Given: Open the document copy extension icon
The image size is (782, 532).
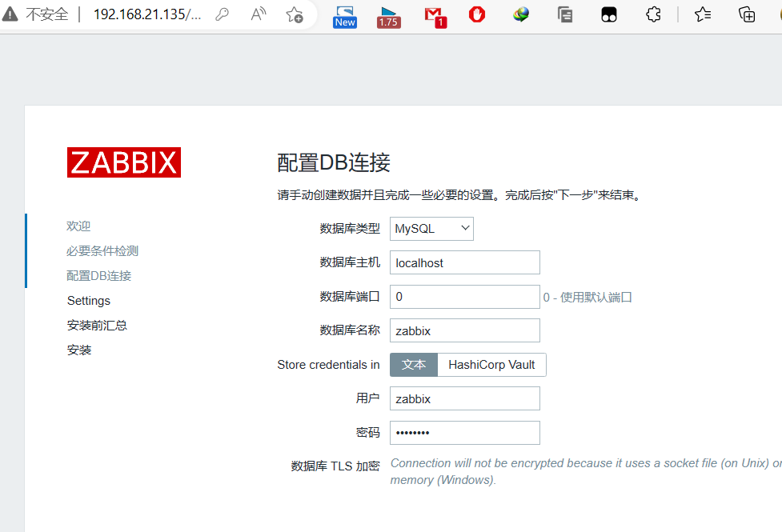Looking at the screenshot, I should [564, 14].
